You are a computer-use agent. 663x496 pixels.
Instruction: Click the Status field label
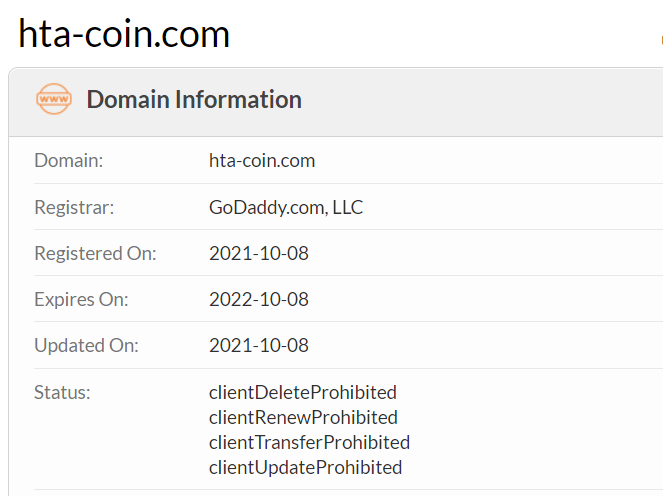(x=62, y=392)
